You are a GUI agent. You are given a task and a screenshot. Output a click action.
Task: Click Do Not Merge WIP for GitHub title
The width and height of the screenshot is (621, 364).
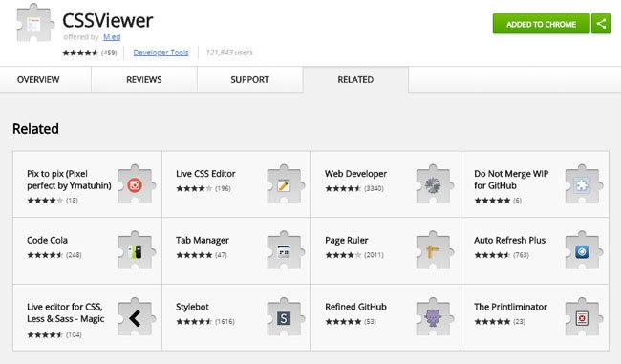tap(511, 180)
